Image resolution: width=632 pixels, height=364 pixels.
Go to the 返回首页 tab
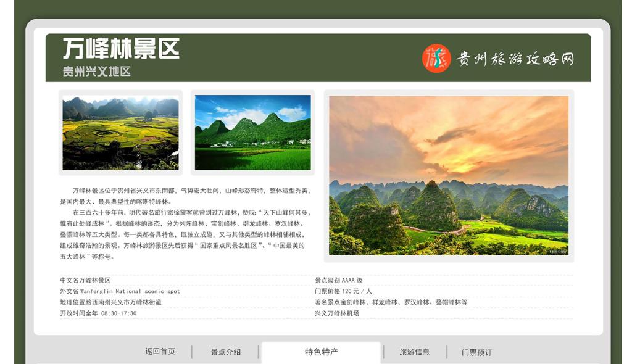click(x=160, y=352)
